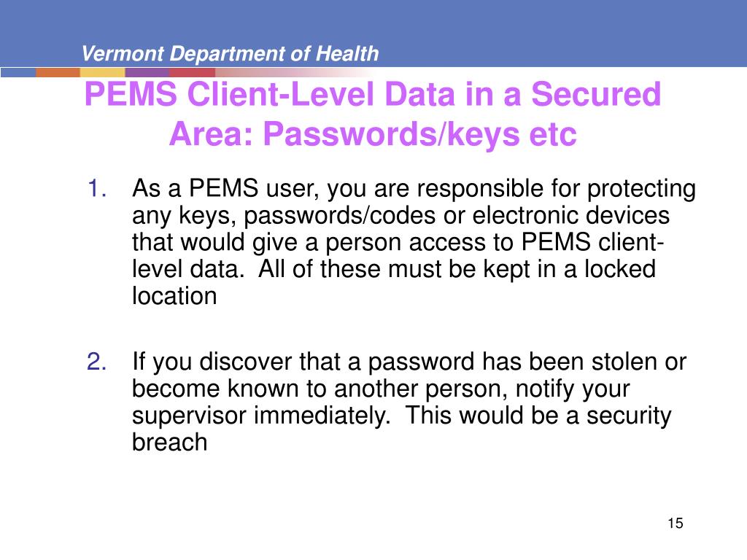Click list number 1 marker
The image size is (747, 560).
pos(97,188)
